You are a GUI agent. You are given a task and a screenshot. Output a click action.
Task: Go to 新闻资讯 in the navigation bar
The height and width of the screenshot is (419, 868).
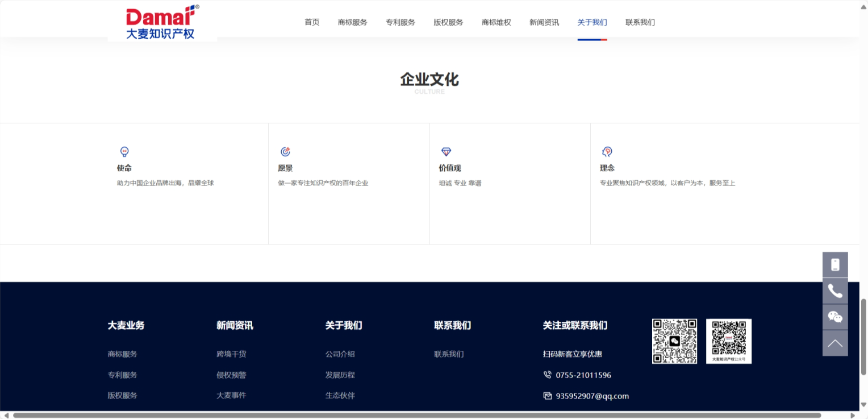pos(544,22)
